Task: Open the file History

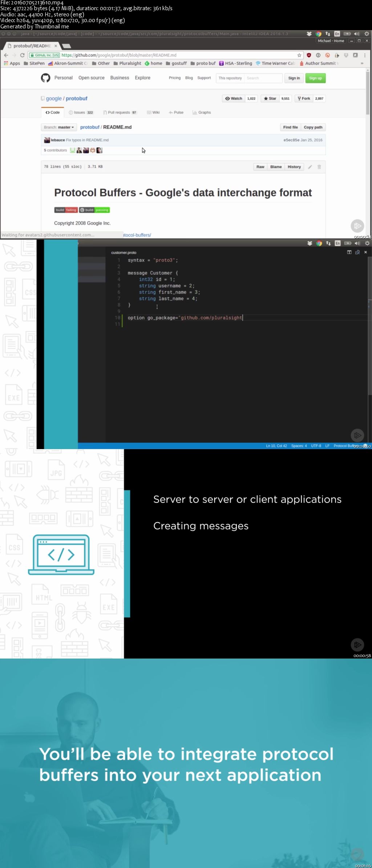Action: pyautogui.click(x=294, y=167)
